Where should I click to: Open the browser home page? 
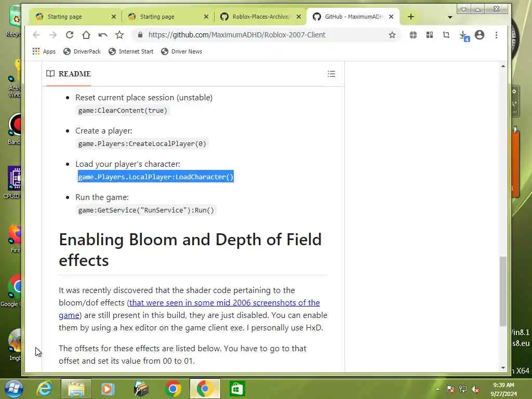click(x=86, y=35)
